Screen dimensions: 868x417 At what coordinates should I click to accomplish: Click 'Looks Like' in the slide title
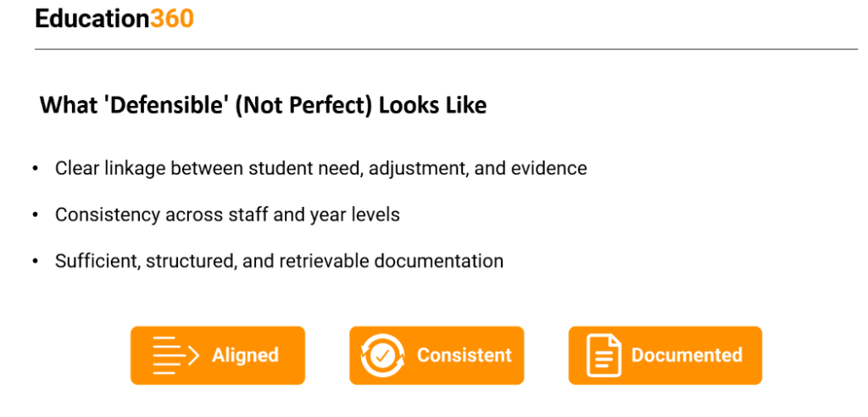432,106
